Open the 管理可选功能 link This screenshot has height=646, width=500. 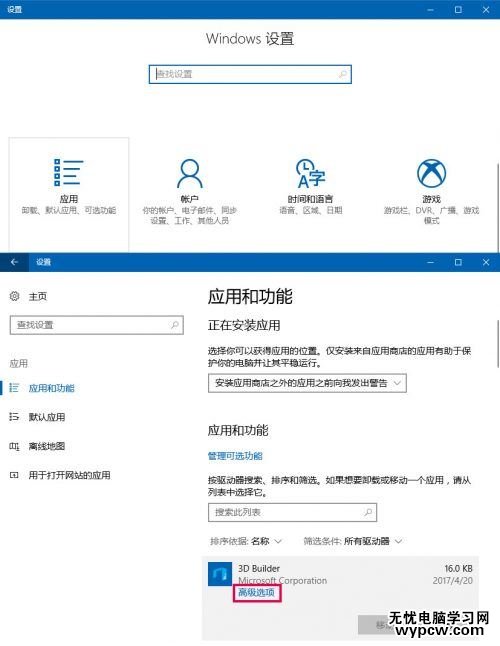tap(235, 456)
